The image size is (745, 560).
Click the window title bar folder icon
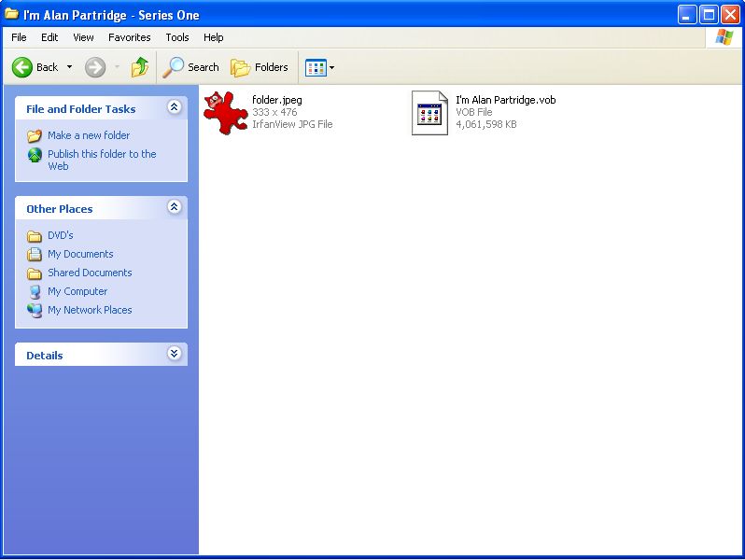(x=12, y=14)
